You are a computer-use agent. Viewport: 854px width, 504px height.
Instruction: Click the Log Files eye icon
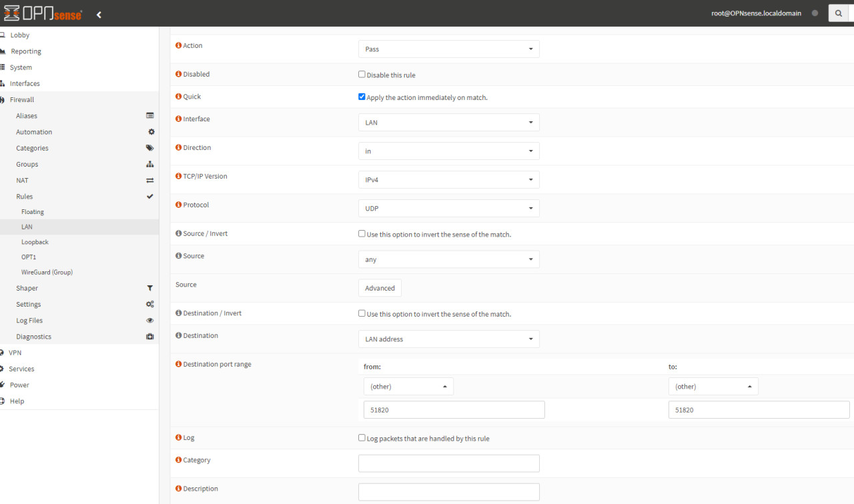click(150, 321)
